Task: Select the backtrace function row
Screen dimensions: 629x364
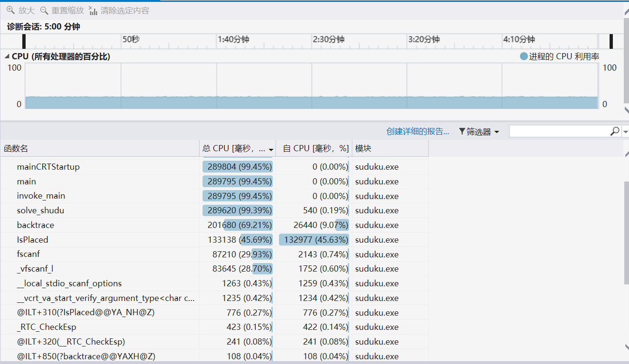Action: pyautogui.click(x=35, y=225)
